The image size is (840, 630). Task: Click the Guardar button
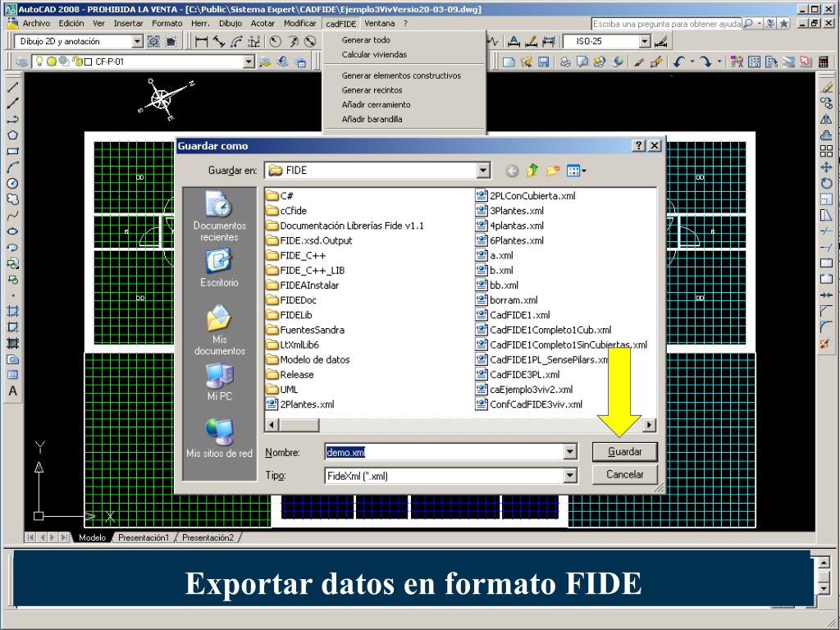tap(624, 452)
